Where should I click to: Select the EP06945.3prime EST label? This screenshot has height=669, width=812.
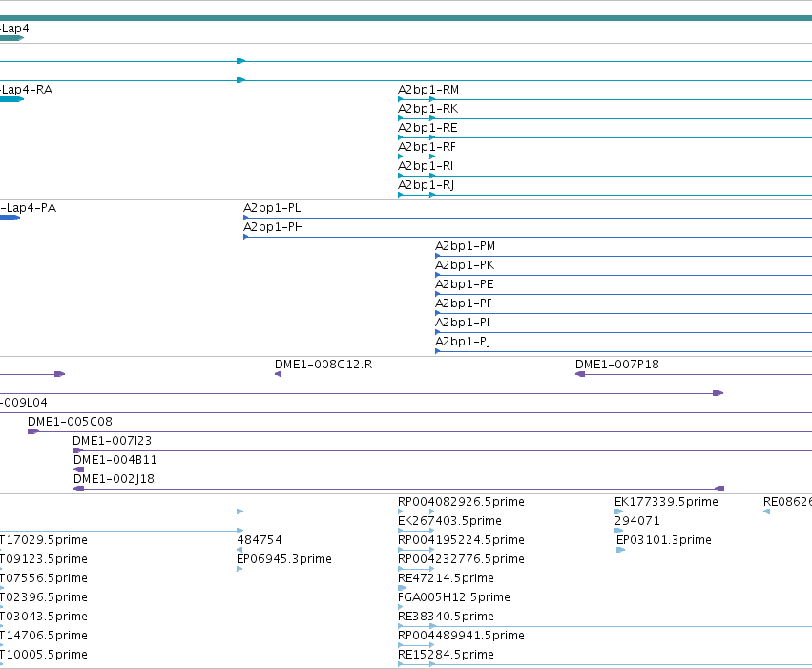[x=283, y=560]
